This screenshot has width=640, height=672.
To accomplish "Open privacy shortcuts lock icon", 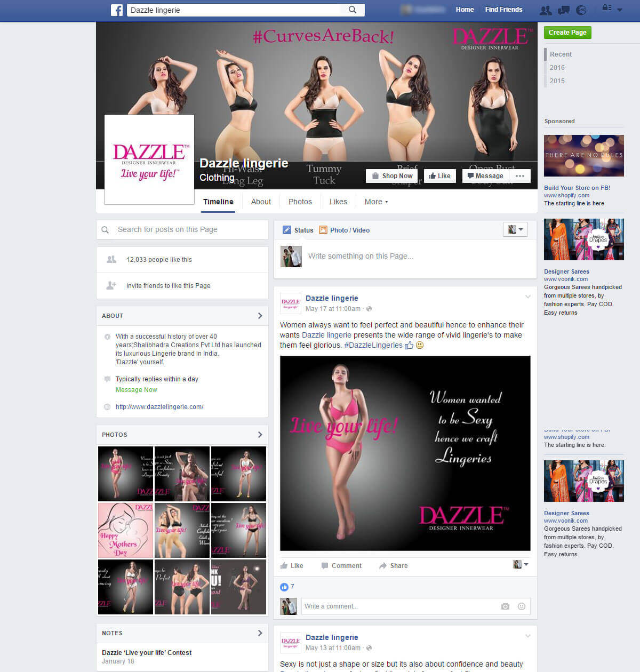I will [x=607, y=8].
